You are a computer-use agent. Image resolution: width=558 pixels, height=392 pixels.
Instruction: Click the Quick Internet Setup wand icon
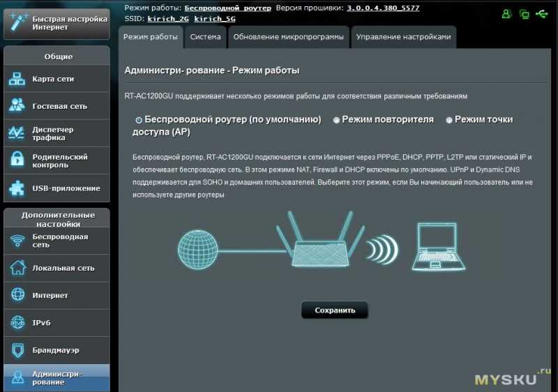pyautogui.click(x=18, y=22)
